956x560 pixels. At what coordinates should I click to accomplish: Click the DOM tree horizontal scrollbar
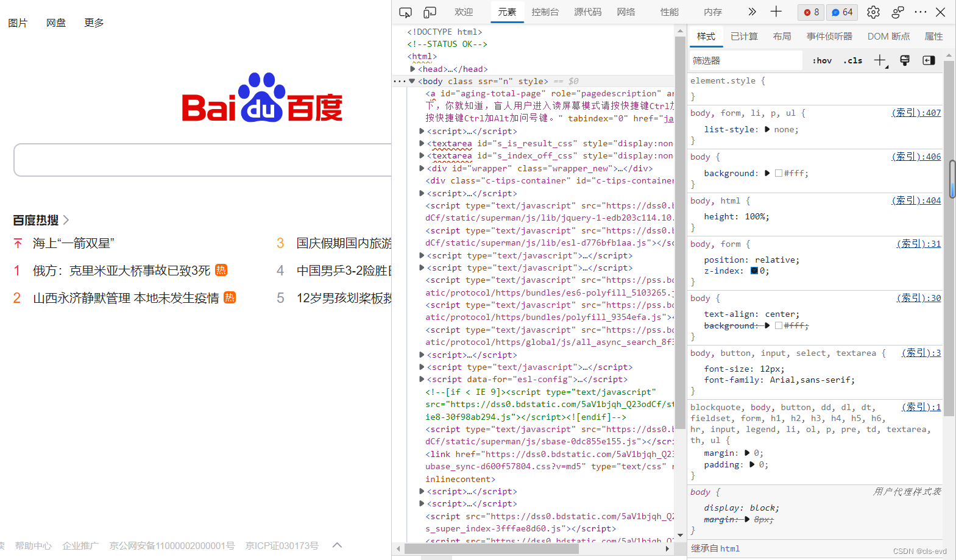492,548
